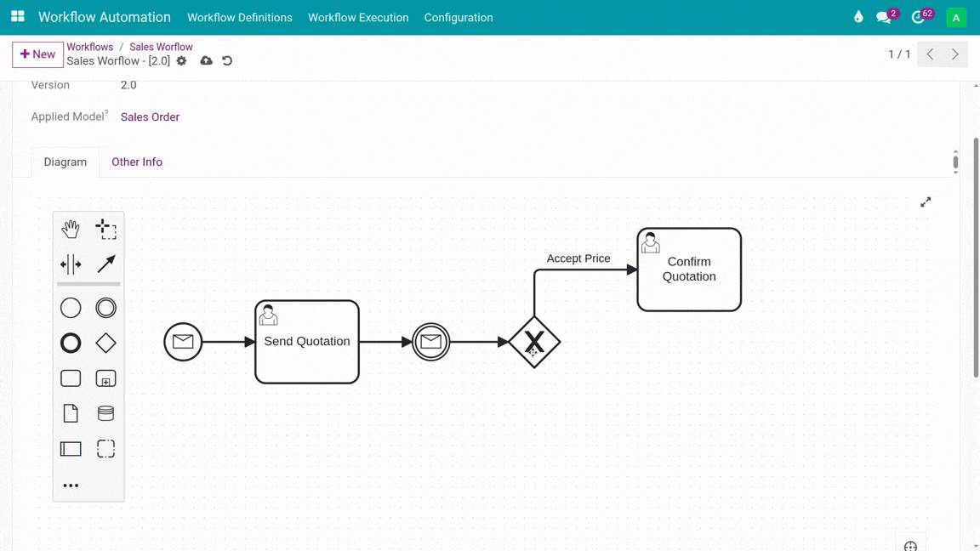This screenshot has width=980, height=551.
Task: Click the page vertical scrollbar
Action: (x=975, y=255)
